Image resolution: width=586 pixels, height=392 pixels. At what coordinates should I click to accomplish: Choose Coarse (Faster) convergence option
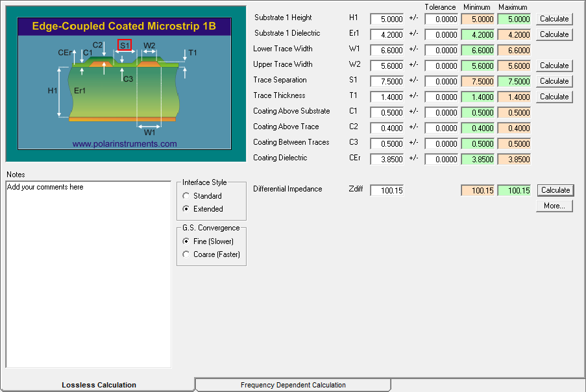pos(187,254)
